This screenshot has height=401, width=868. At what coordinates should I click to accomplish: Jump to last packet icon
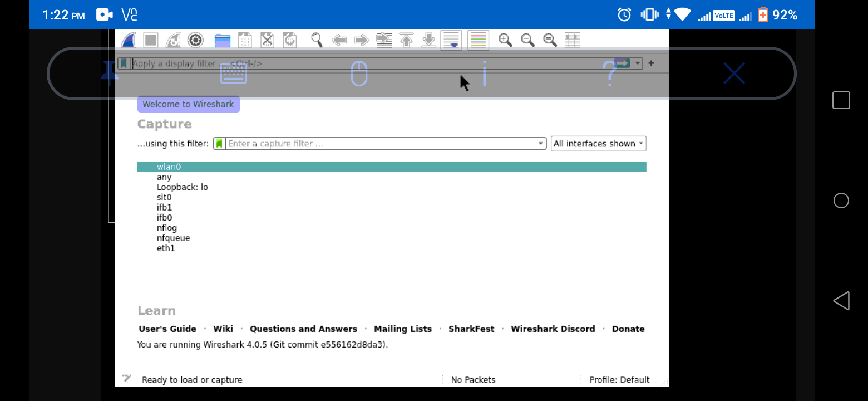click(428, 40)
